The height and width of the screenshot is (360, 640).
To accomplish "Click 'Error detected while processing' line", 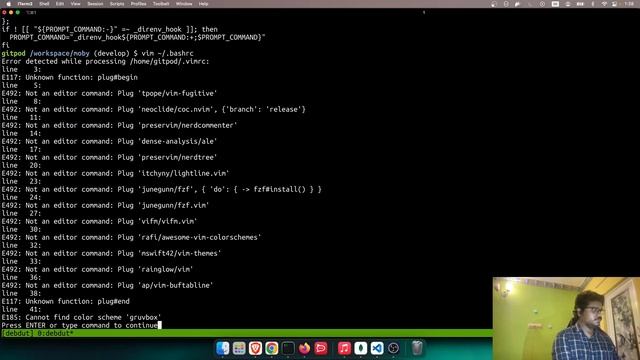I will pos(105,61).
